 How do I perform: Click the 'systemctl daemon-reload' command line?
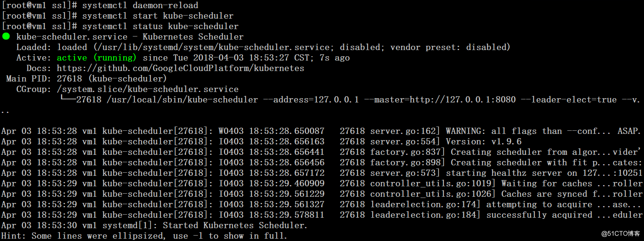pos(100,5)
